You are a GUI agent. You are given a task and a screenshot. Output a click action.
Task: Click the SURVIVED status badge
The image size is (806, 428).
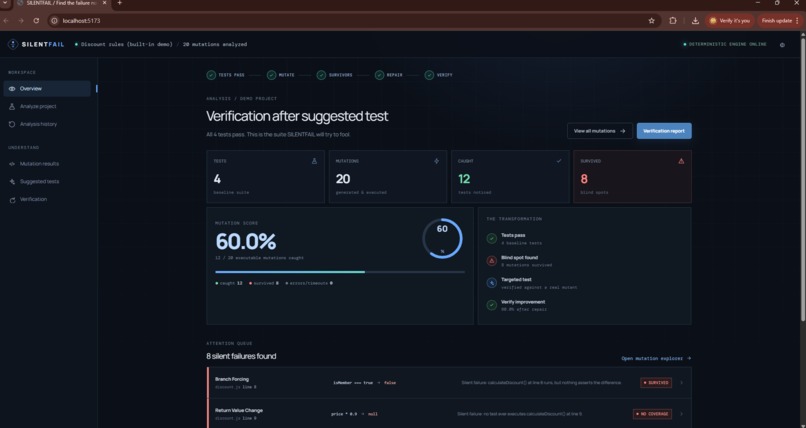coord(656,383)
